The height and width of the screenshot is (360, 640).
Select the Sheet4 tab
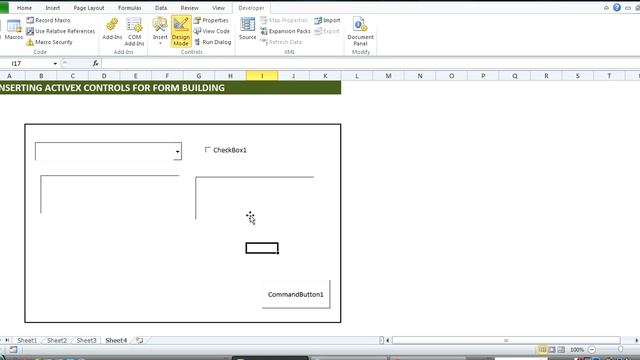click(x=116, y=340)
